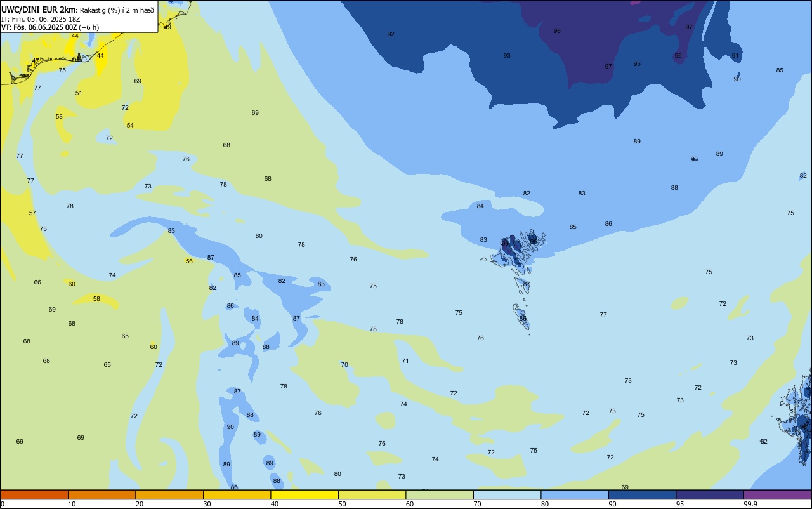812x509 pixels.
Task: Select the 95–99.9 navy legend swatch
Action: pos(710,494)
